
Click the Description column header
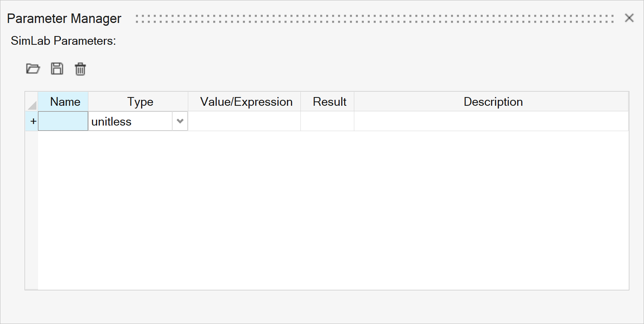point(493,102)
